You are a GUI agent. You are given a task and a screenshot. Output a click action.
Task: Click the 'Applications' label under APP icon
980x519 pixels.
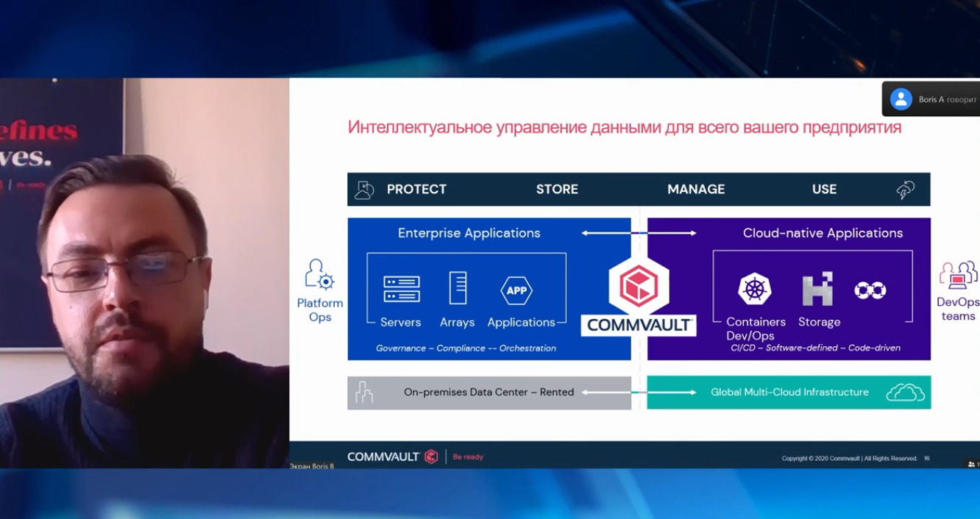click(521, 323)
